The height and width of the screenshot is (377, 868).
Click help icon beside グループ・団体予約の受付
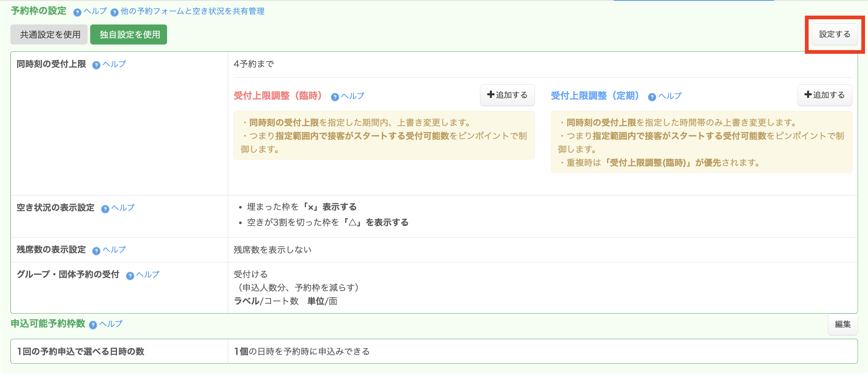click(130, 276)
